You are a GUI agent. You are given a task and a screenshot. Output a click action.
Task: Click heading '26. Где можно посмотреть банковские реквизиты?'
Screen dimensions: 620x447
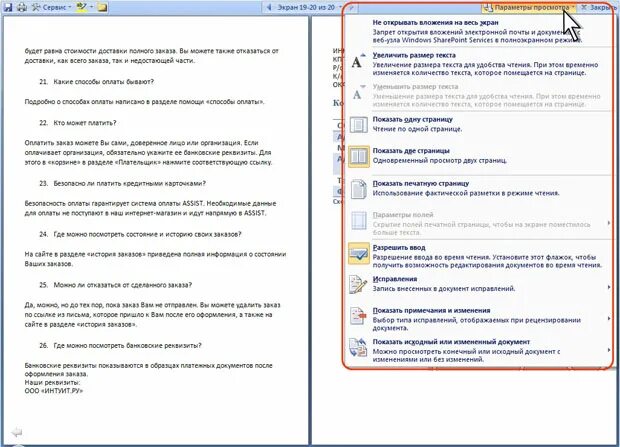120,345
